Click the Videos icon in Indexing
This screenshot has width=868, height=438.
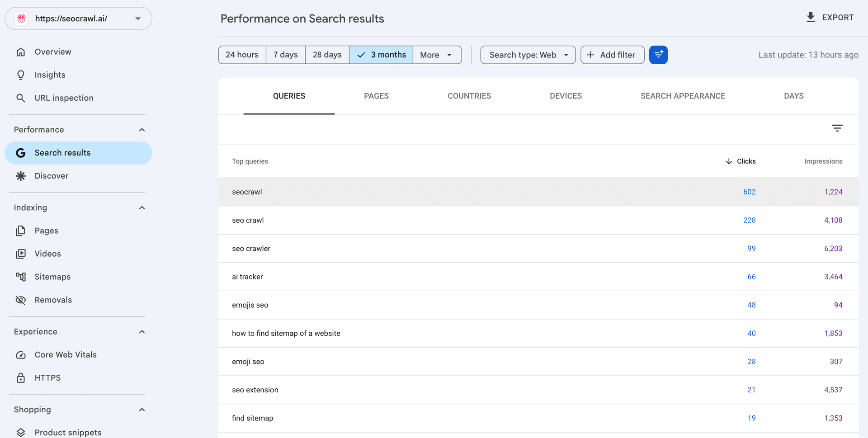[x=21, y=254]
